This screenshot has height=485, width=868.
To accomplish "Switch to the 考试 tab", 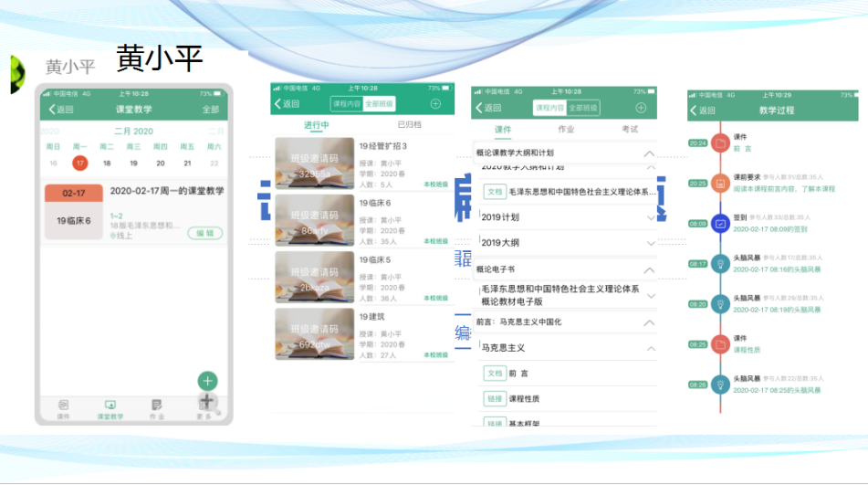I will 630,130.
